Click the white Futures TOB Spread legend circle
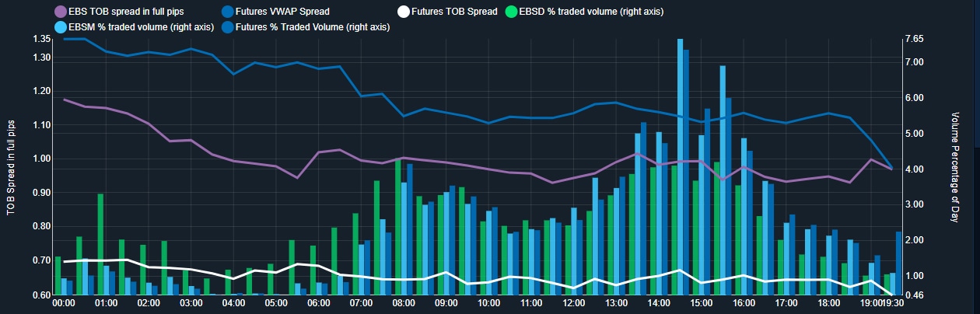This screenshot has height=314, width=980. (404, 12)
